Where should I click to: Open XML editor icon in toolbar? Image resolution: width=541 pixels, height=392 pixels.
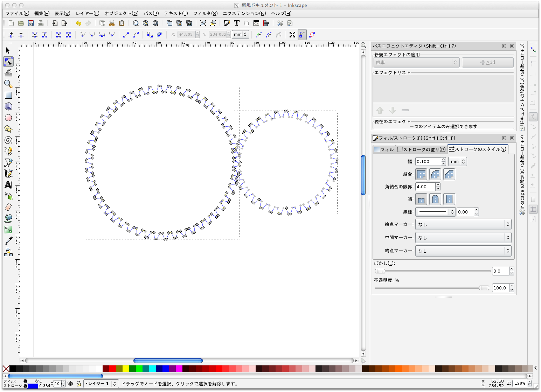coord(256,23)
